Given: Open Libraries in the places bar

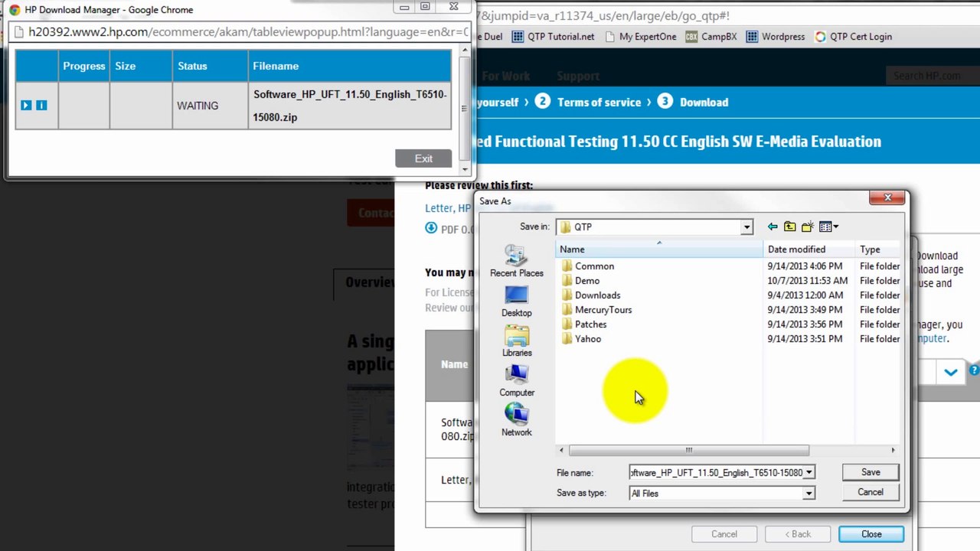Looking at the screenshot, I should (517, 341).
